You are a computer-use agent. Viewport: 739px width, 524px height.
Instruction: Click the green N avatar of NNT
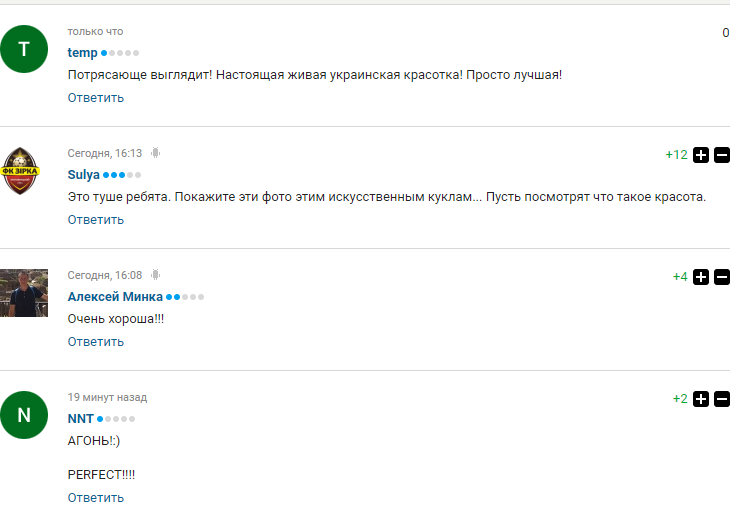click(x=24, y=415)
